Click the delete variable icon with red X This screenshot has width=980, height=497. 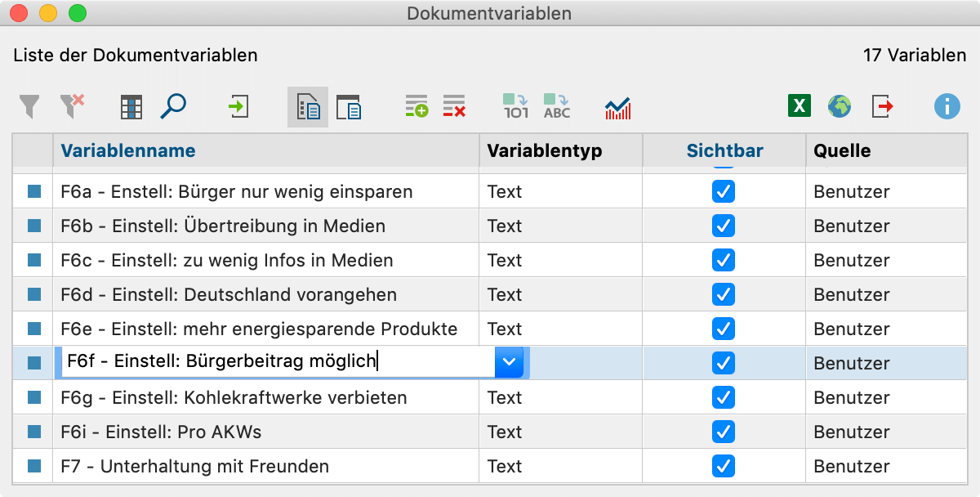click(x=454, y=107)
